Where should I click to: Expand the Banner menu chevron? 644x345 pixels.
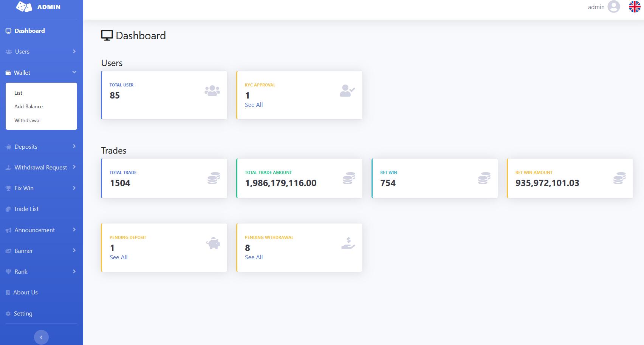pos(74,250)
